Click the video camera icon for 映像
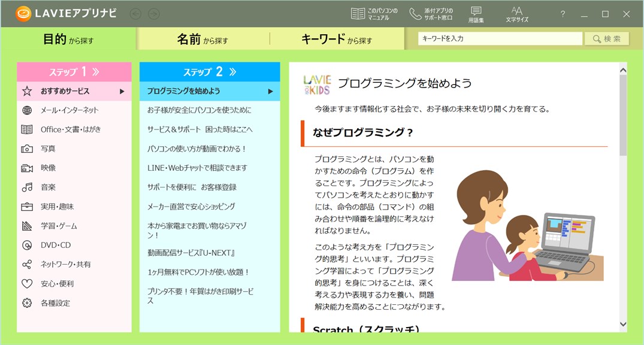This screenshot has width=644, height=345. 27,168
